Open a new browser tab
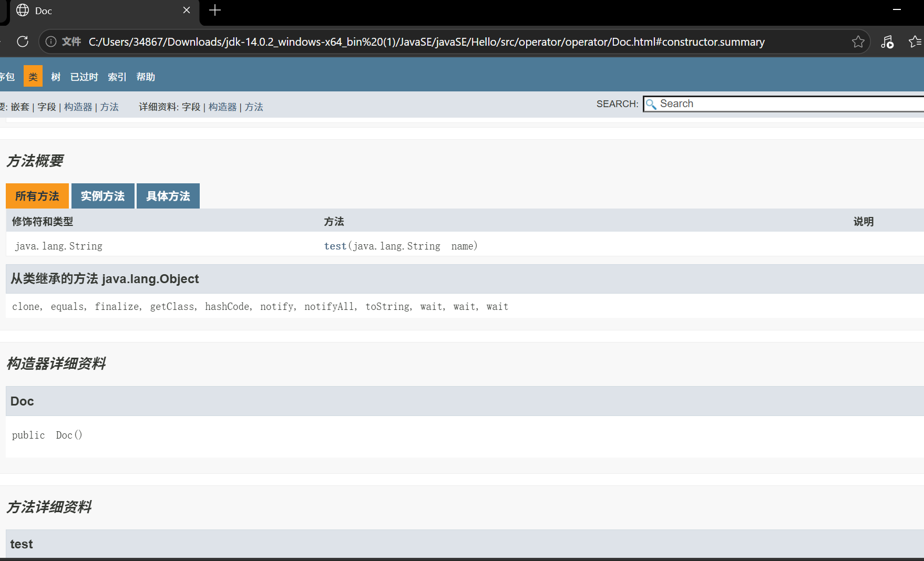924x561 pixels. 215,10
